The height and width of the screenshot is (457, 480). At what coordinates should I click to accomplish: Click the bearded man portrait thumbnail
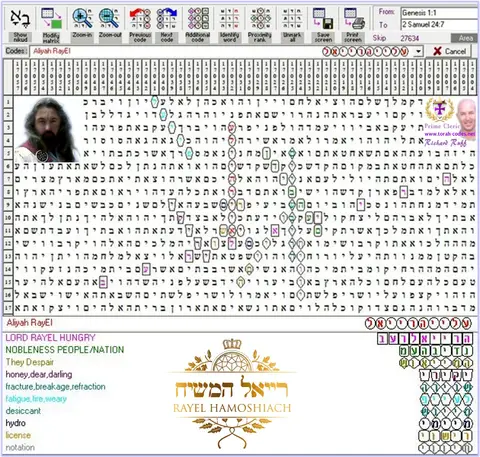48,130
